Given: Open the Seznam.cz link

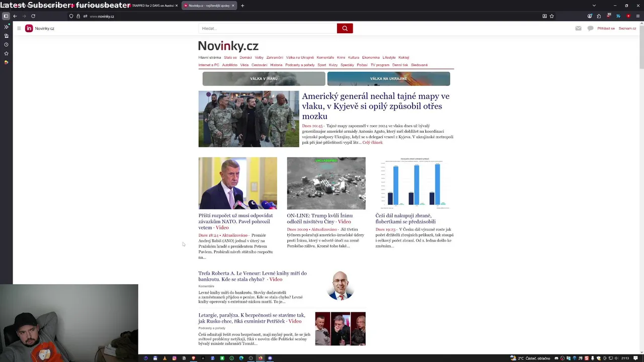Looking at the screenshot, I should 627,28.
